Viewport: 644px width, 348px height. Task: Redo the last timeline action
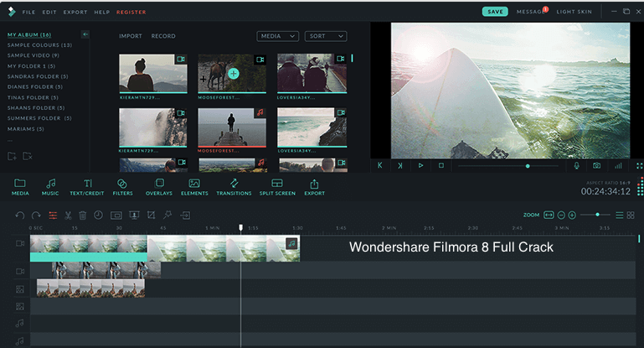click(36, 216)
